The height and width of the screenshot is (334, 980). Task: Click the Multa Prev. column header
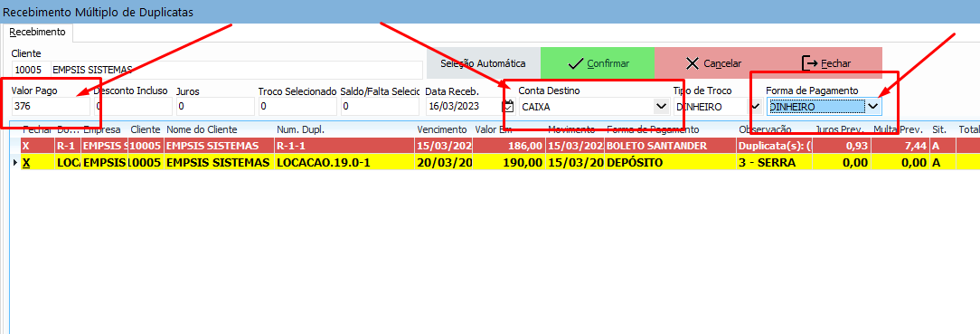coord(900,129)
